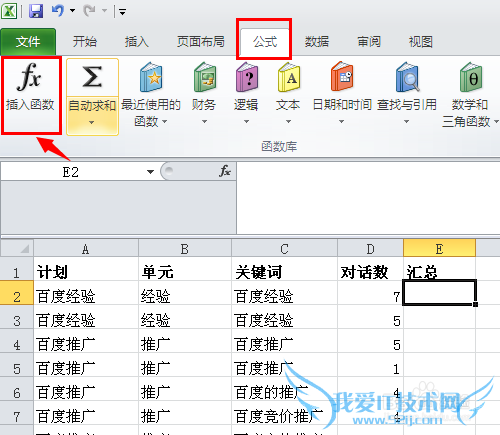Open the Name Box dropdown arrow
This screenshot has width=500, height=435.
150,172
